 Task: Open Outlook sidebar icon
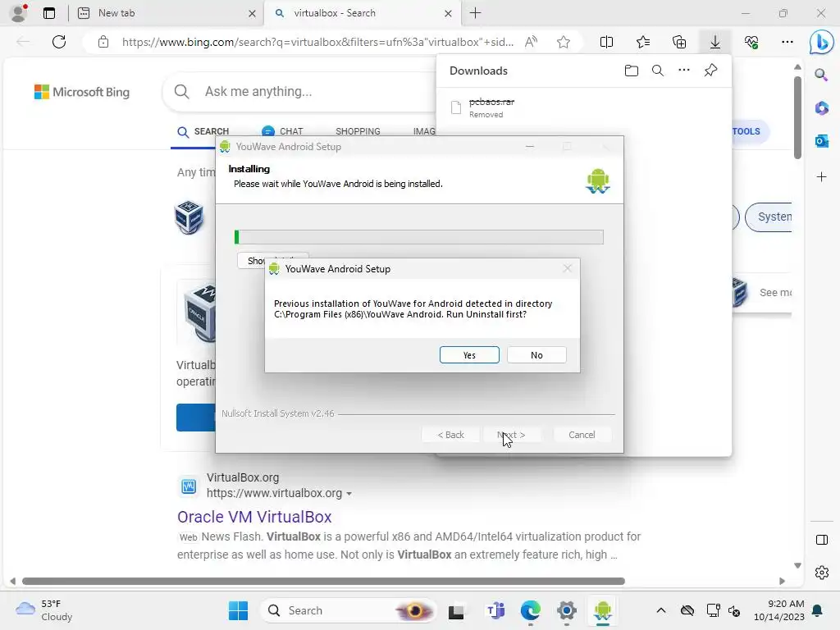click(821, 141)
